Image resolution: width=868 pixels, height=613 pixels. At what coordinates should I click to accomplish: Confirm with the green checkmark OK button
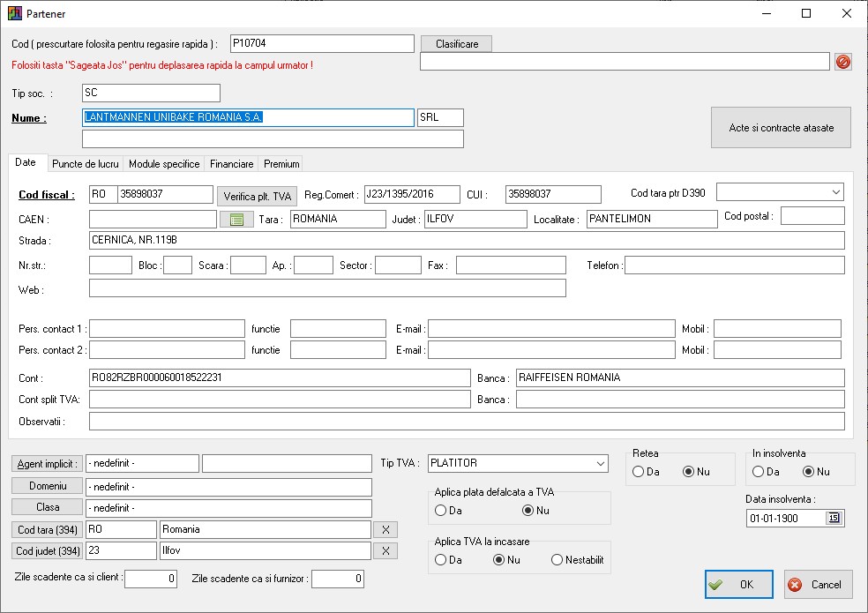tap(738, 585)
